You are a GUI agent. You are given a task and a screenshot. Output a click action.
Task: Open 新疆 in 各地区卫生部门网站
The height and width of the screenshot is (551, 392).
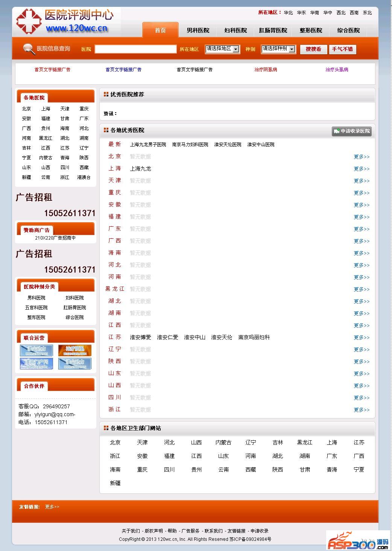pos(115,483)
